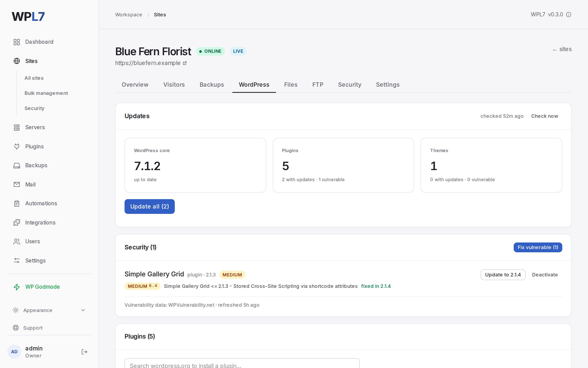Open the site Settings tab
The height and width of the screenshot is (368, 588).
click(388, 85)
